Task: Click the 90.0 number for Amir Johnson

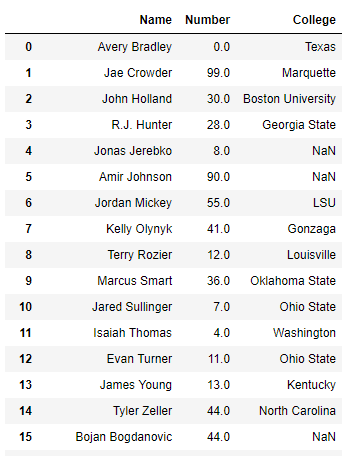Action: pyautogui.click(x=218, y=177)
